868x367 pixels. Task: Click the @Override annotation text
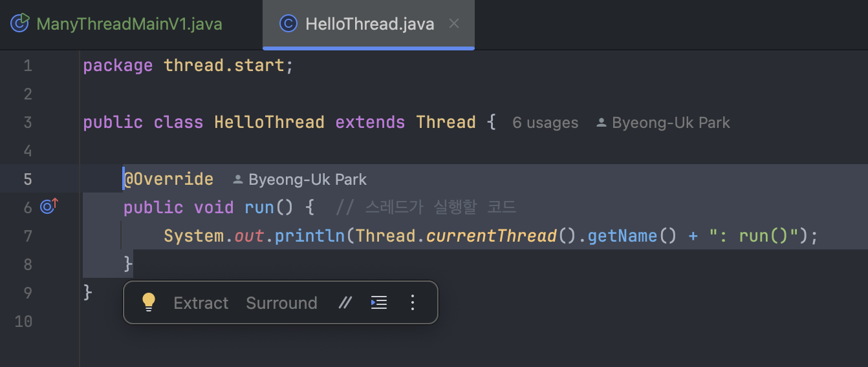tap(168, 179)
